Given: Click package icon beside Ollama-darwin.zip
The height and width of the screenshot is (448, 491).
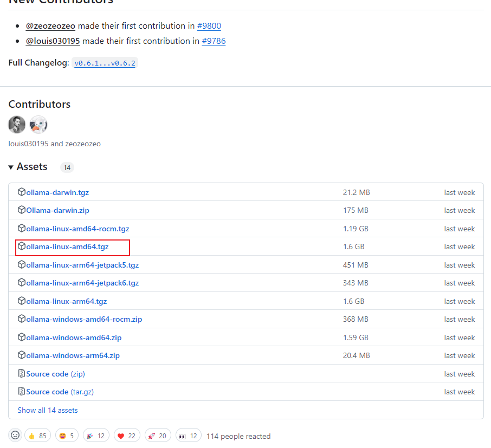Looking at the screenshot, I should click(21, 210).
